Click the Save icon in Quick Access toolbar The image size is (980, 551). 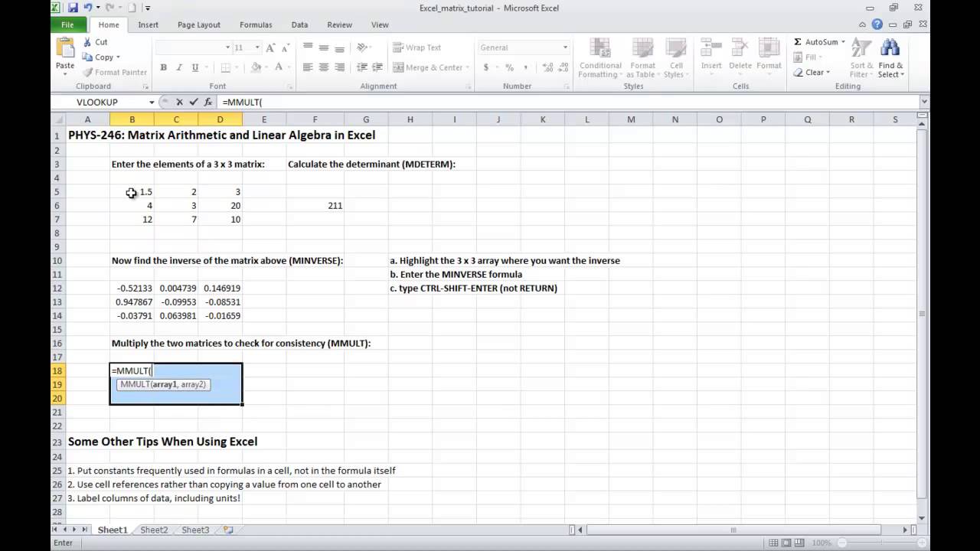coord(73,8)
